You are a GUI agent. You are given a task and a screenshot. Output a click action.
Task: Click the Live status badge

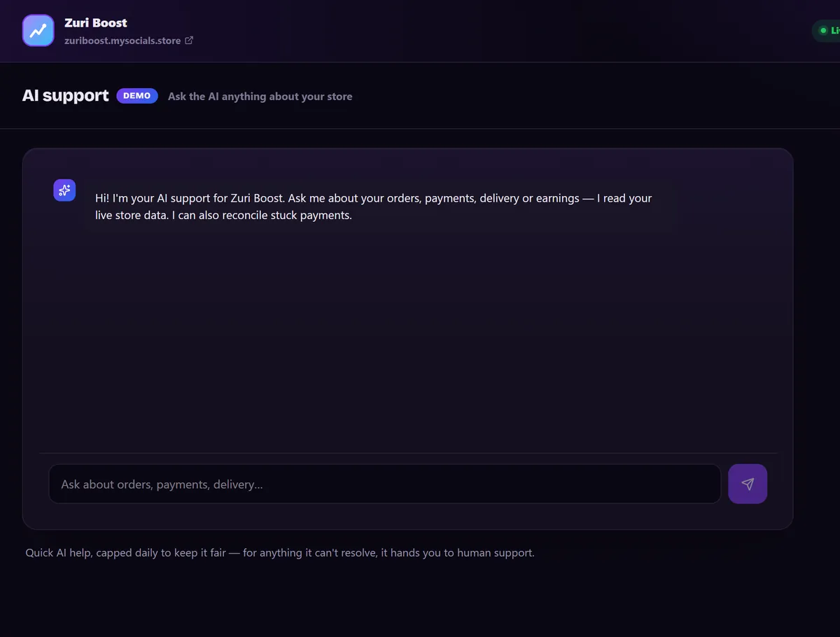[826, 31]
